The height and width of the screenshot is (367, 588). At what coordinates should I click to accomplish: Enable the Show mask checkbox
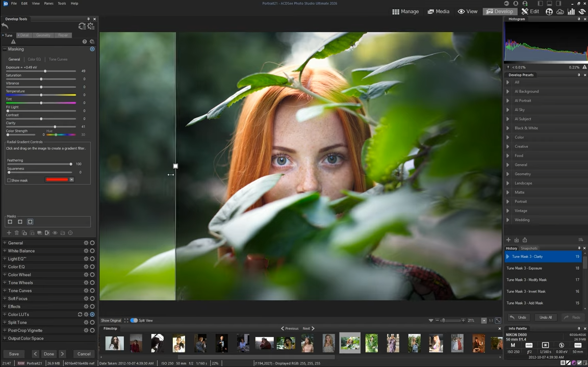[9, 180]
